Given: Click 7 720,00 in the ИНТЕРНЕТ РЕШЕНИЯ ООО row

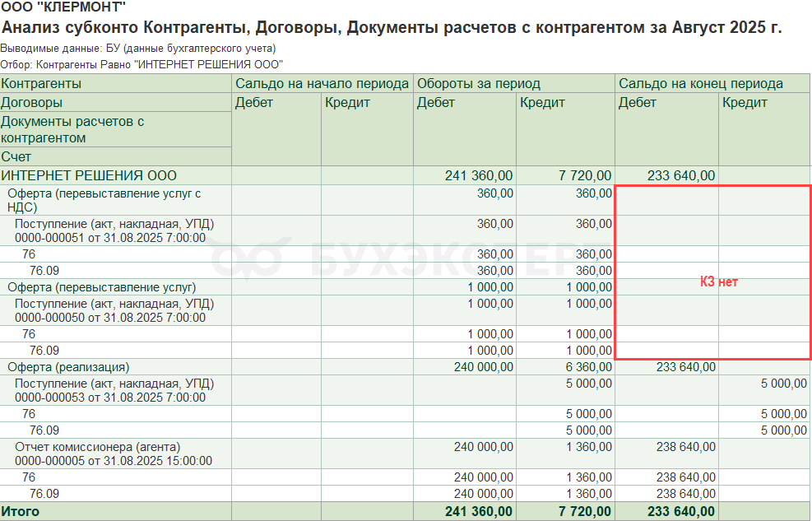Looking at the screenshot, I should pyautogui.click(x=585, y=175).
